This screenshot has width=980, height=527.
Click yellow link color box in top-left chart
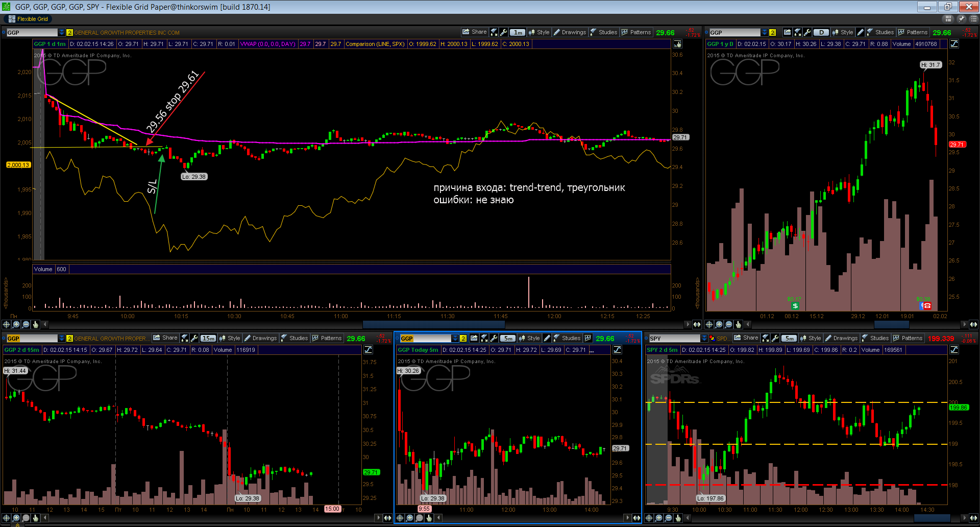(69, 32)
